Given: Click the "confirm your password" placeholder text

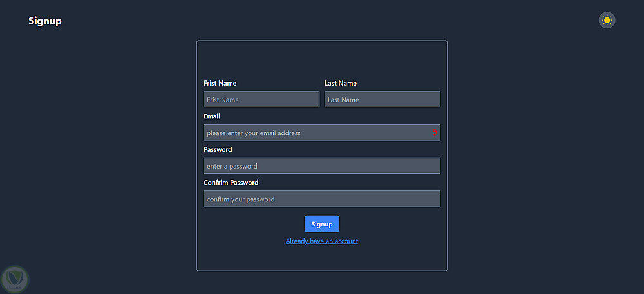Looking at the screenshot, I should (240, 199).
